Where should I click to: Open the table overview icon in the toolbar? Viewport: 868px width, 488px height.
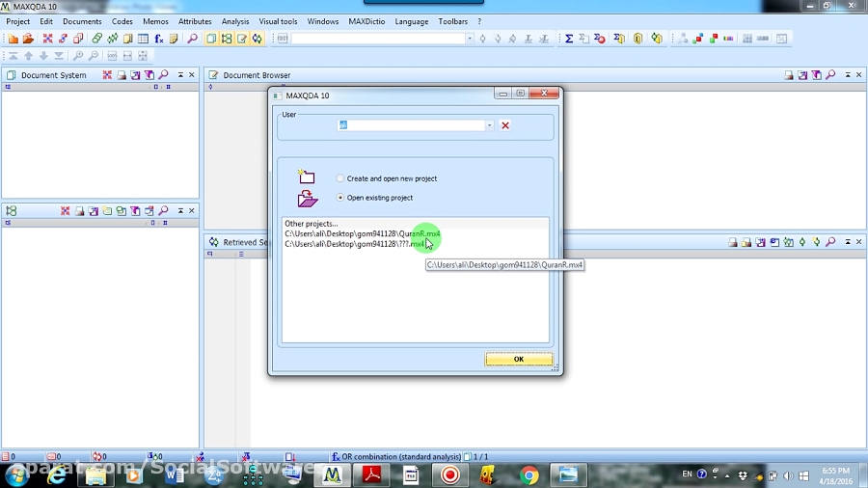click(x=144, y=39)
